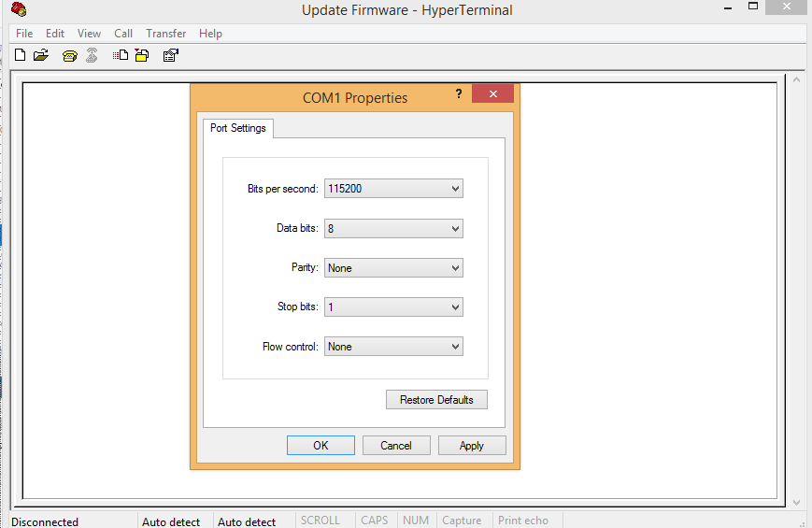Viewport: 812px width, 528px height.
Task: Open the Data bits dropdown
Action: tap(393, 229)
